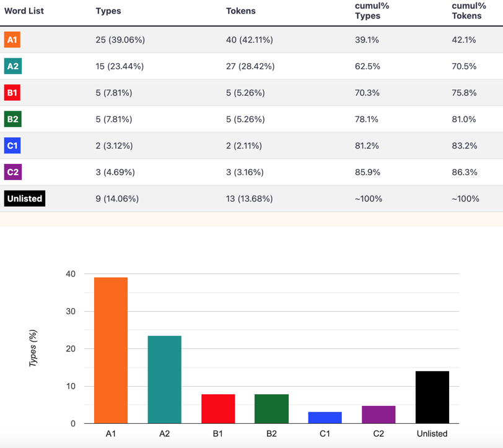
Task: Click the red B1 chart bar
Action: tap(218, 409)
